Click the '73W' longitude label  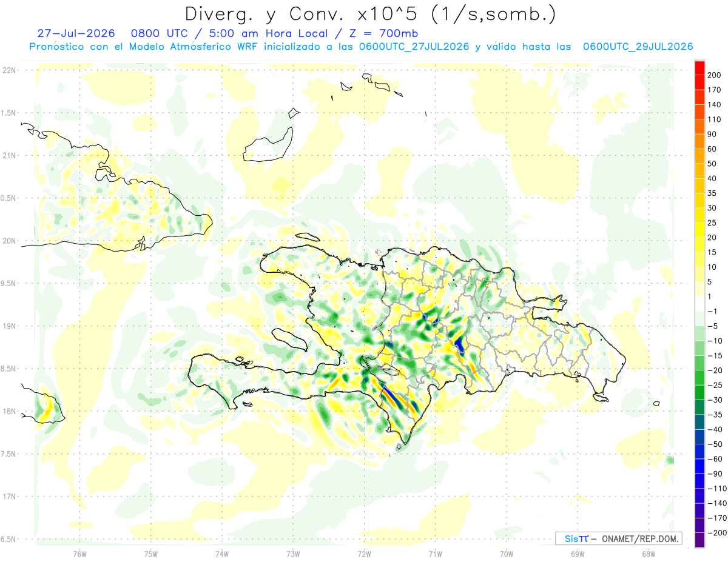coord(293,553)
